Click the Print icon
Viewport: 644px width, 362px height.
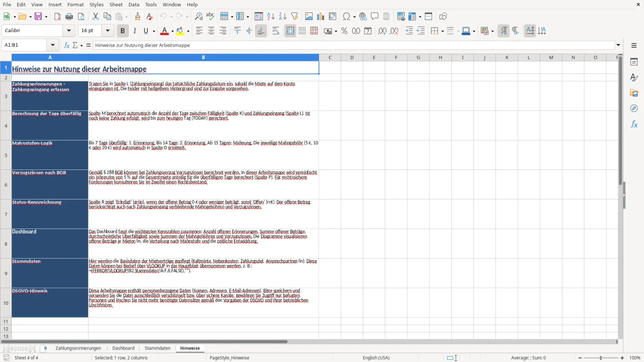coord(69,17)
